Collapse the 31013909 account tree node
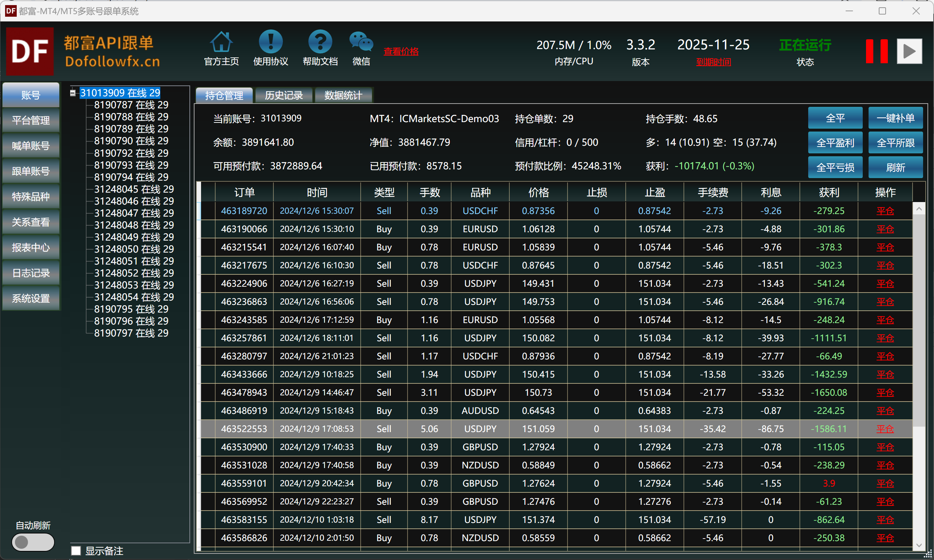This screenshot has height=560, width=934. click(73, 93)
